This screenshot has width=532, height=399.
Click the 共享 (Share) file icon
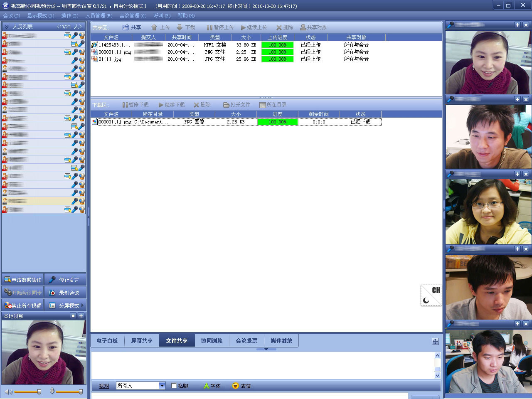[126, 27]
